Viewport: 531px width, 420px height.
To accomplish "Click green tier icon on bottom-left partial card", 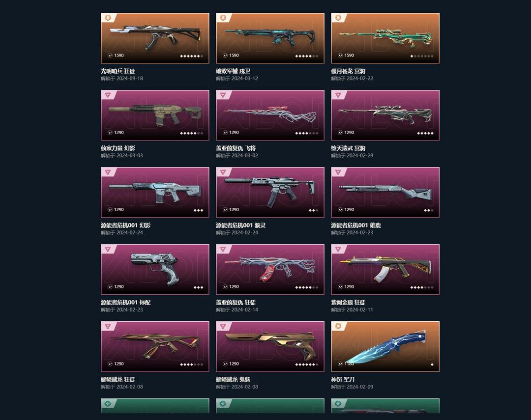I will pos(108,403).
